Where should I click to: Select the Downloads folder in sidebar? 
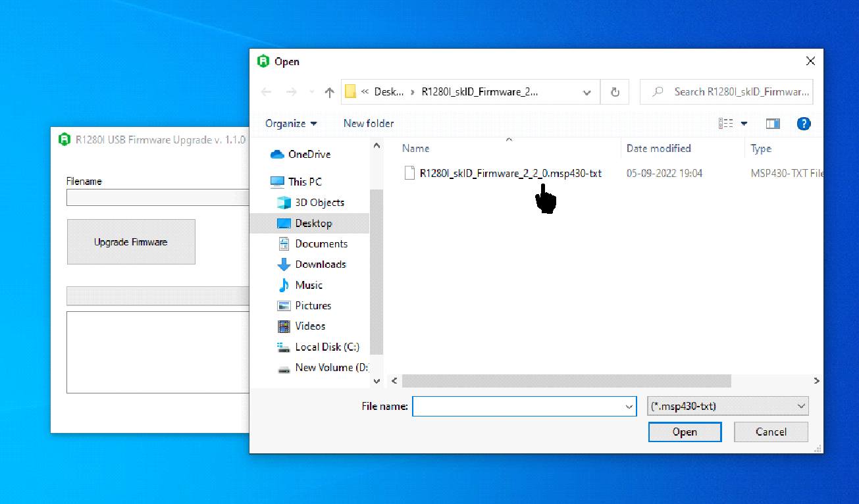coord(320,265)
